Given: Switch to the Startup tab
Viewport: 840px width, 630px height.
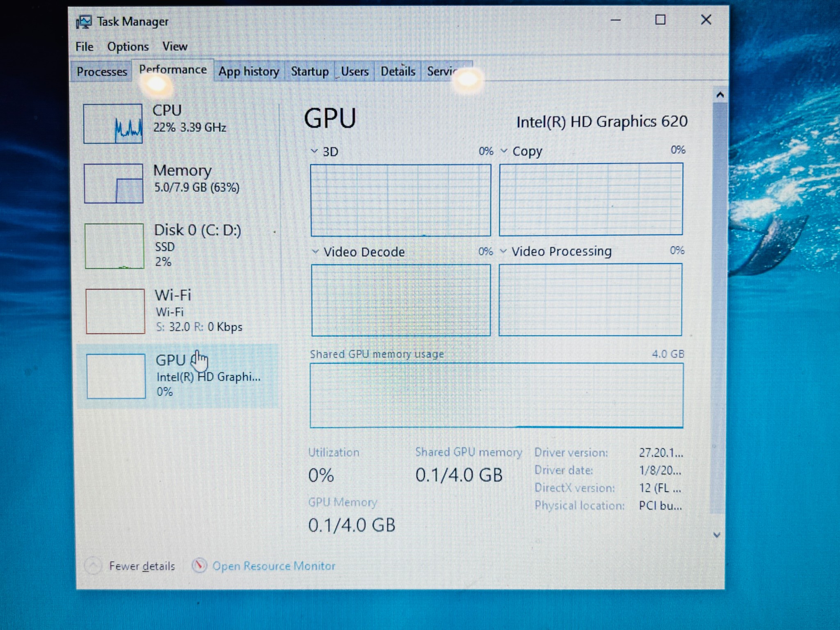Looking at the screenshot, I should (x=310, y=72).
